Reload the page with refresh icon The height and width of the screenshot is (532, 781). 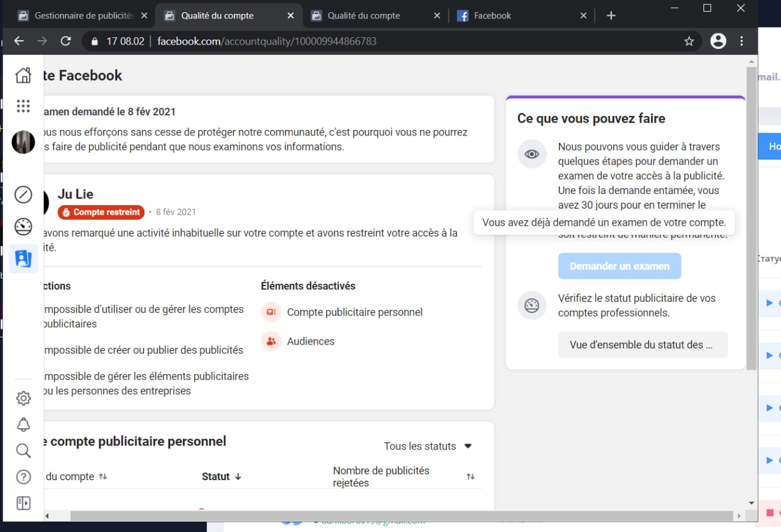66,41
